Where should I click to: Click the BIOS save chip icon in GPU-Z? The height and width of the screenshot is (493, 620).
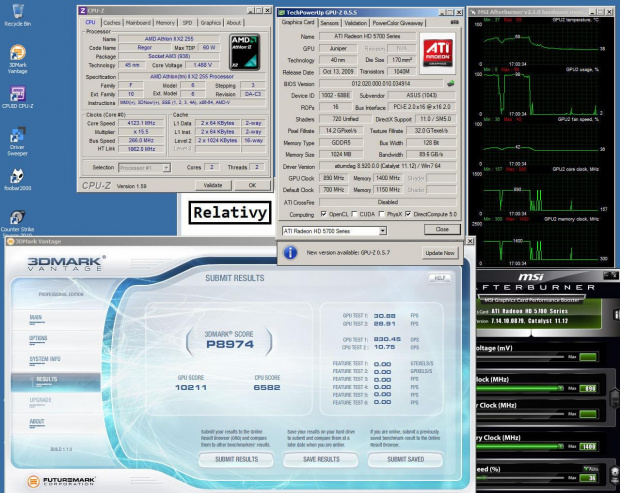coord(450,83)
